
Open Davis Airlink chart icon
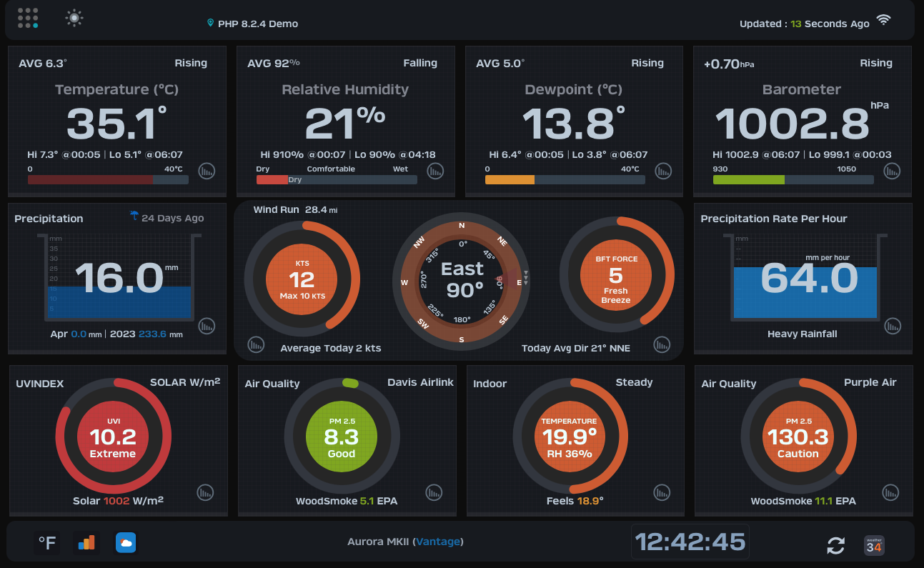[x=434, y=492]
